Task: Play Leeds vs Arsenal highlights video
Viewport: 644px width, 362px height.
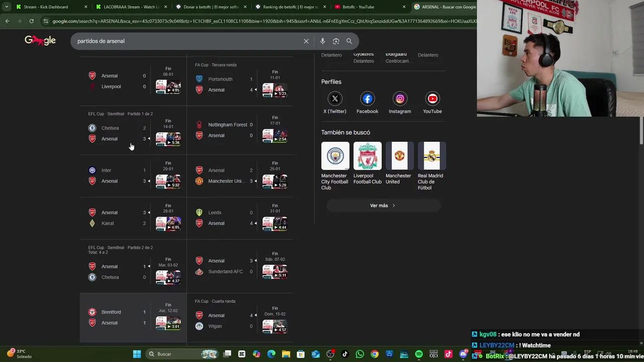Action: [275, 224]
